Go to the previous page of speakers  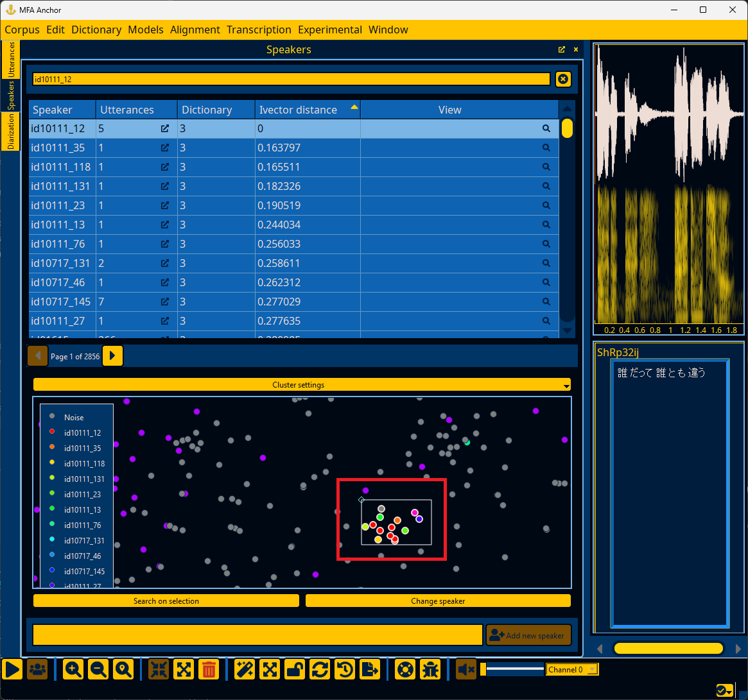38,355
